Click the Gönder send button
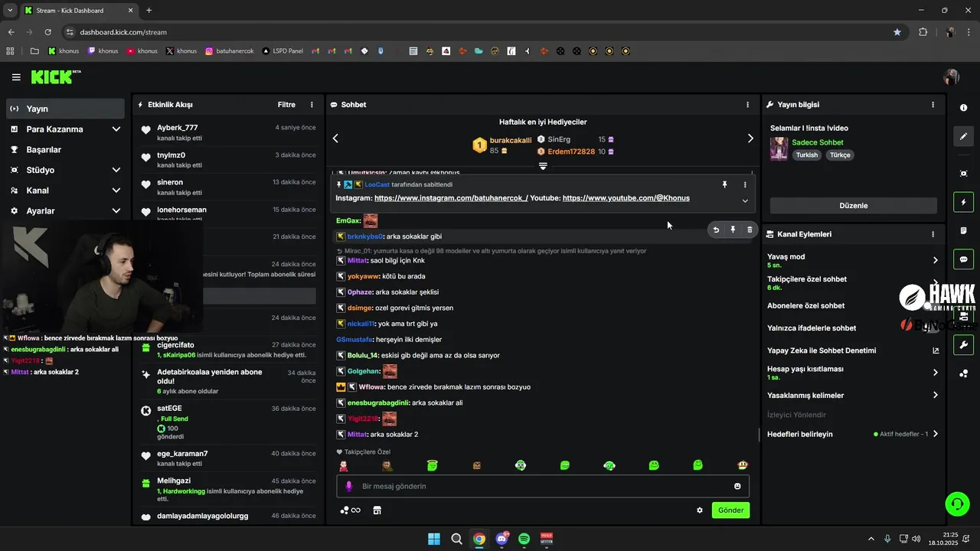 [x=730, y=510]
